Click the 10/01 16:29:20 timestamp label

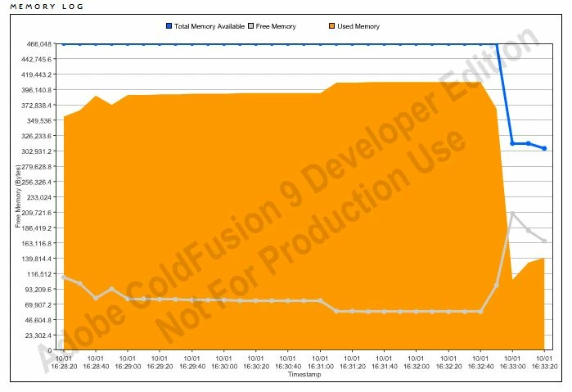[160, 362]
